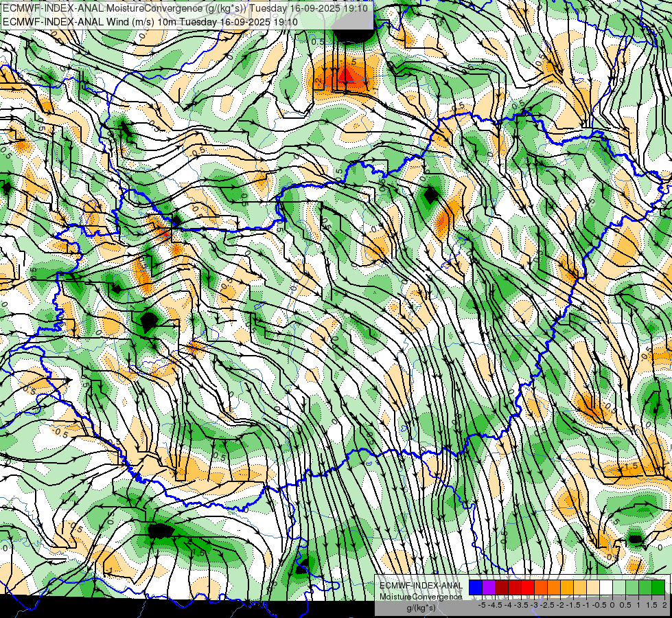672x618 pixels.
Task: Click the '1.5' tick label on the legend
Action: (x=651, y=605)
